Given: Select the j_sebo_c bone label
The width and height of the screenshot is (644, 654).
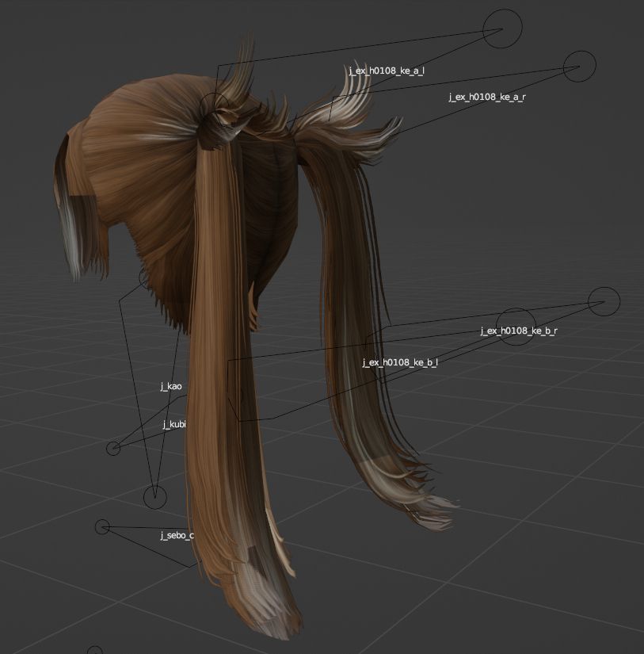Looking at the screenshot, I should click(x=177, y=536).
